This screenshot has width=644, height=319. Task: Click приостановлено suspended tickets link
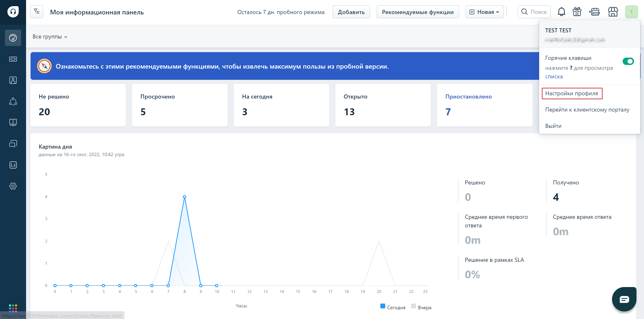point(469,96)
